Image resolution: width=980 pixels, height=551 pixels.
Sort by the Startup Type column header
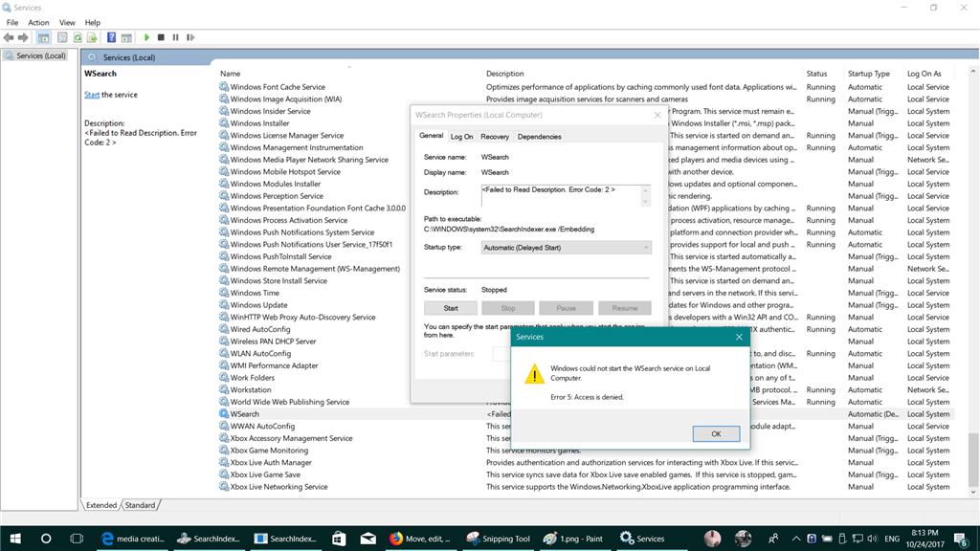pyautogui.click(x=873, y=74)
